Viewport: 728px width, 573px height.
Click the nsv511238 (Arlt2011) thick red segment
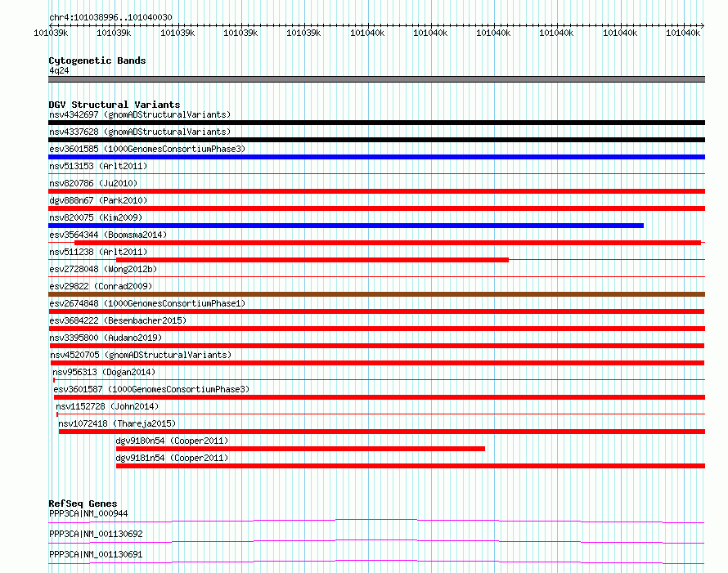[x=312, y=260]
